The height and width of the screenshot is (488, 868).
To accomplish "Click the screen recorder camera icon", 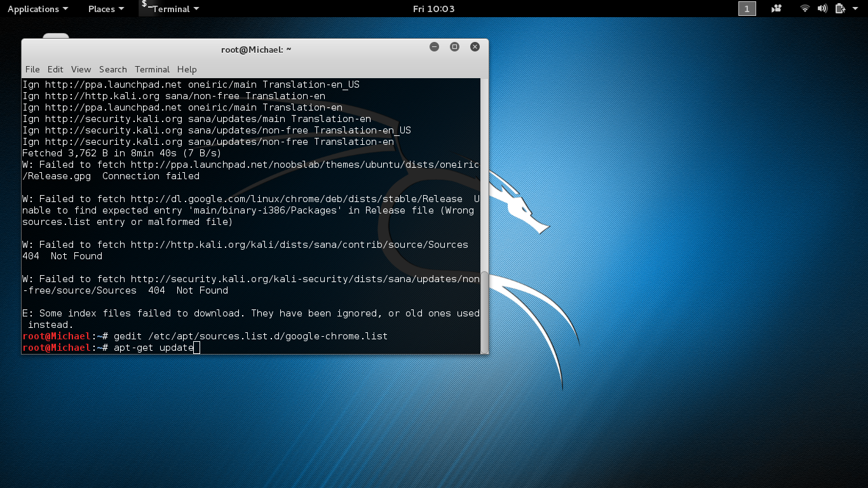I will pyautogui.click(x=776, y=9).
